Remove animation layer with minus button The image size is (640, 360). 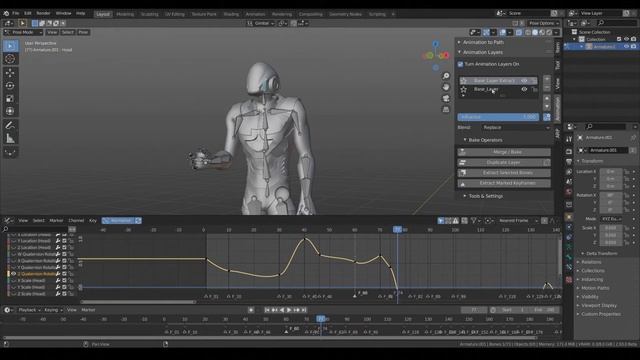click(547, 87)
